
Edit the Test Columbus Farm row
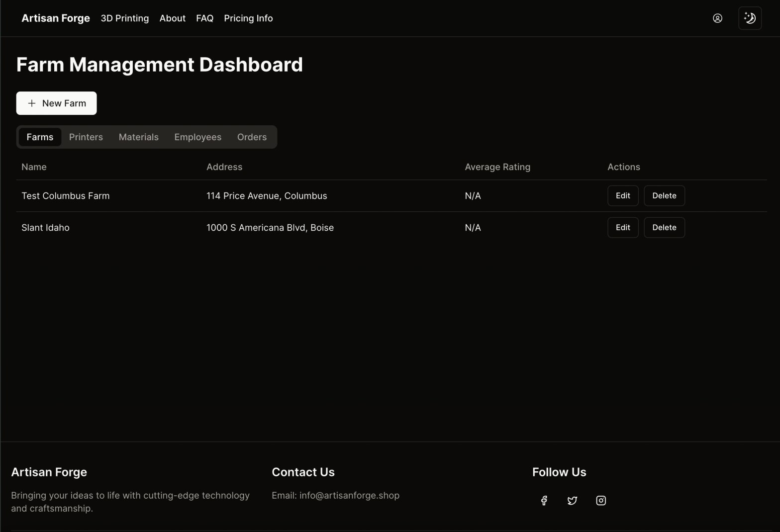623,195
